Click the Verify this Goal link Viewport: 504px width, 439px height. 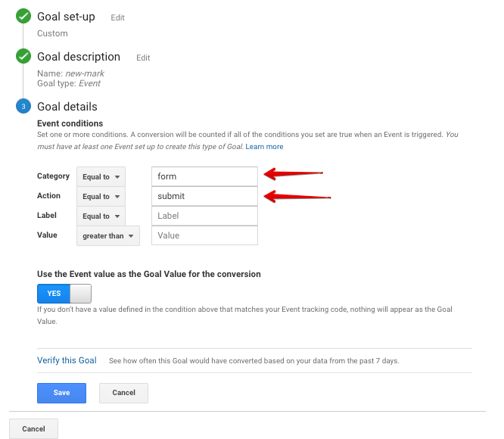[67, 360]
